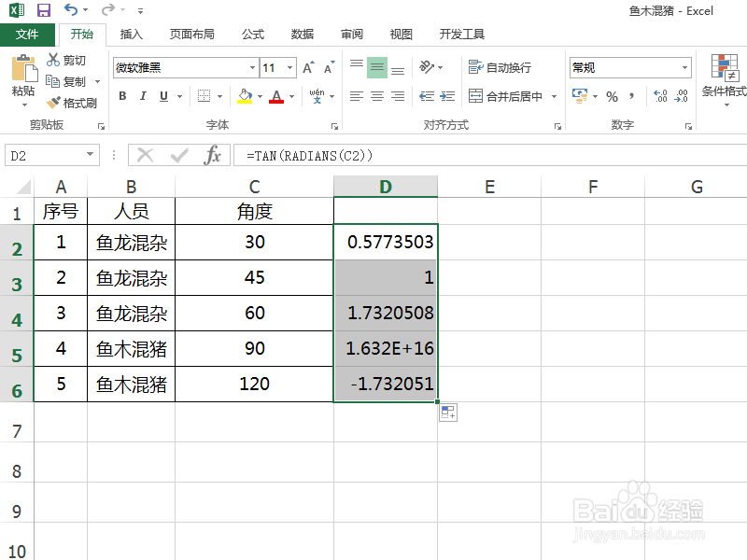Open the 开发工具 Developer tab
Viewport: 747px width, 560px height.
461,35
